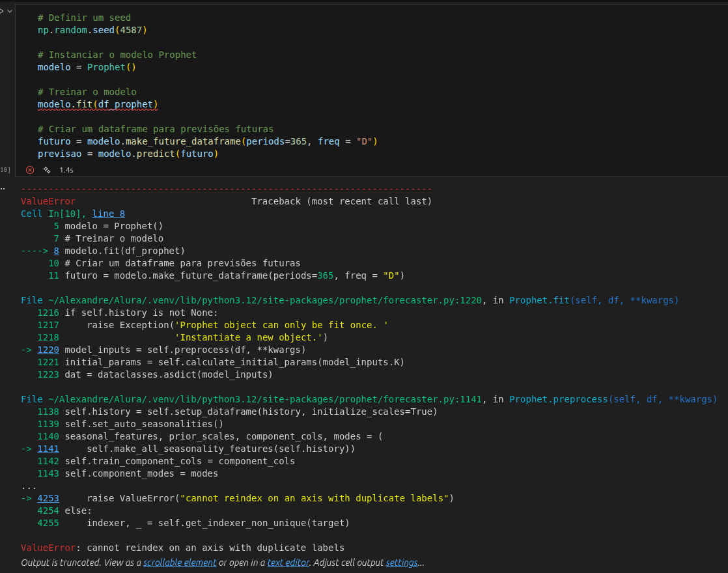Viewport: 728px width, 573px height.
Task: Click the self.calculate_initial_params line
Action: pyautogui.click(x=234, y=362)
